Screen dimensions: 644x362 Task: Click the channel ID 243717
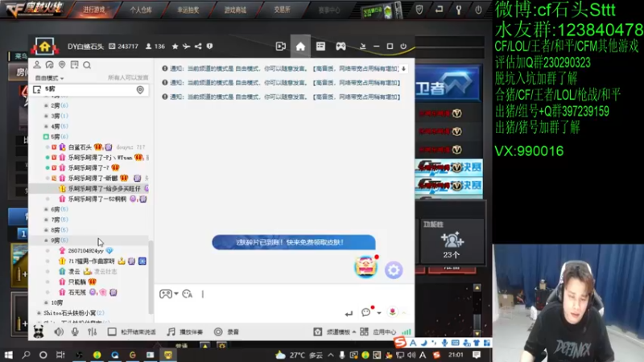[x=123, y=47]
